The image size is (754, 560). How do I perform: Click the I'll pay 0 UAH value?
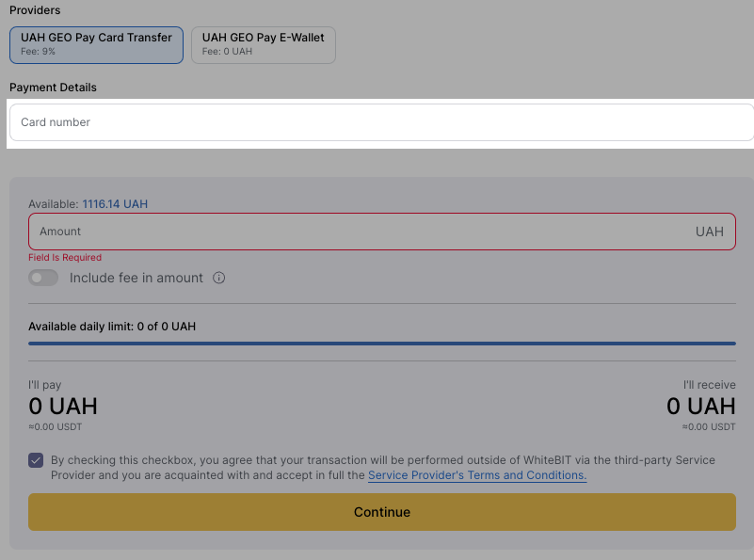click(x=63, y=407)
